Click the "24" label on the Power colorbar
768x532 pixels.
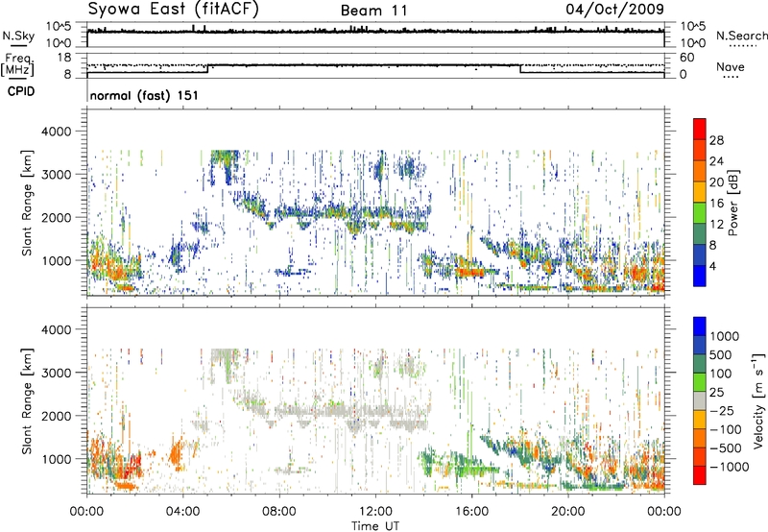716,161
